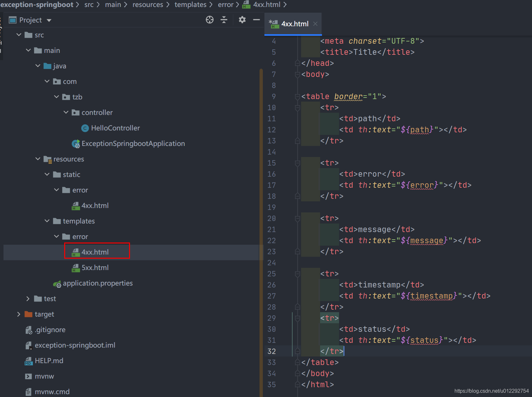Open Project panel settings gear

coord(242,20)
